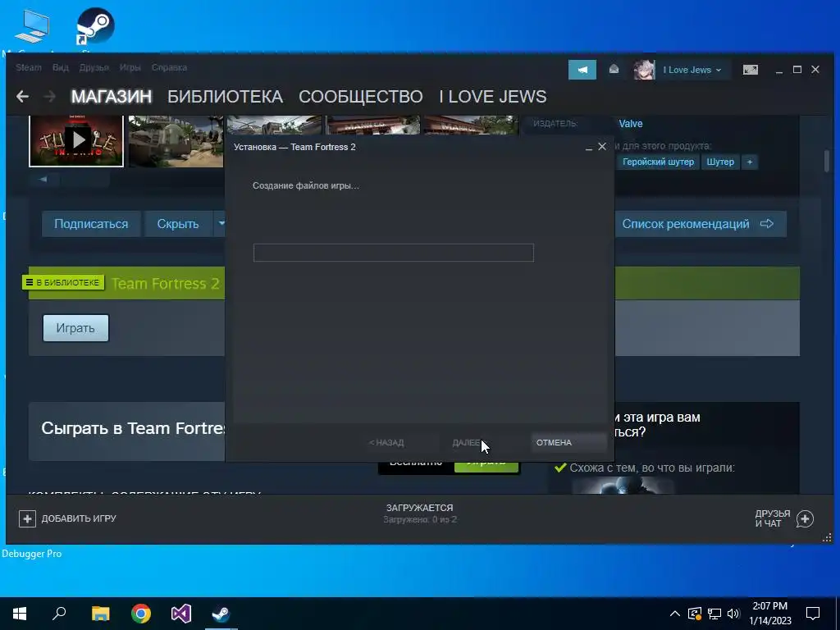Screen dimensions: 840x630
Task: Click the Steam store page scrollbar
Action: 827,162
